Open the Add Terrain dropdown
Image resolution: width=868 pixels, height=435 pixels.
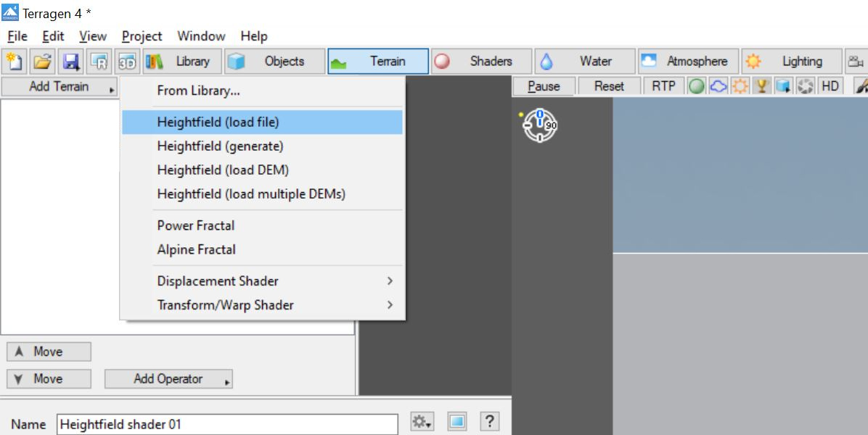[60, 87]
